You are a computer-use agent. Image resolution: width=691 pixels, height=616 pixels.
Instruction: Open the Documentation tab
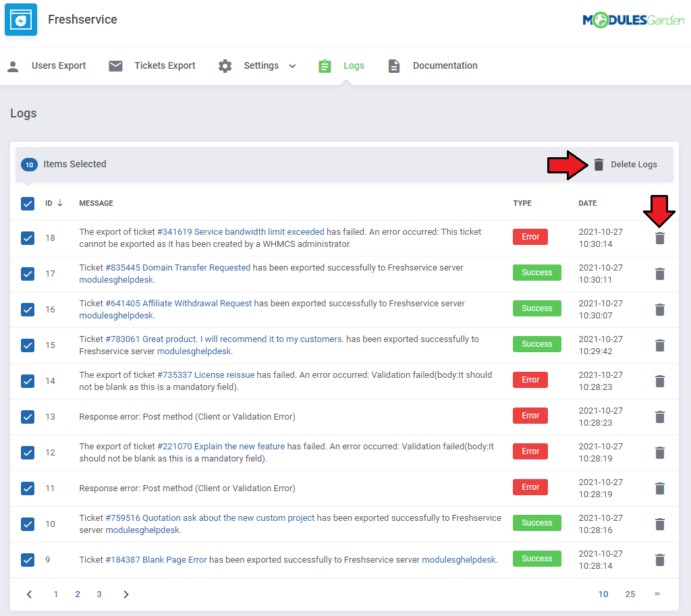point(445,65)
